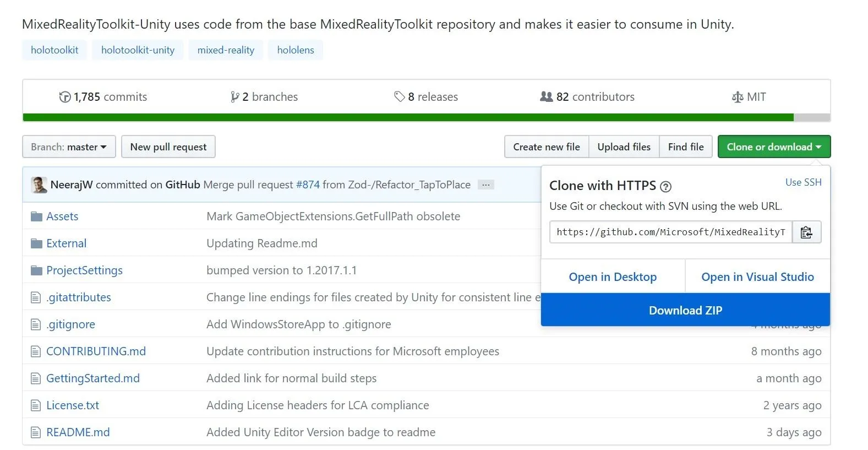The height and width of the screenshot is (450, 868).
Task: View the MIT license link
Action: (749, 97)
